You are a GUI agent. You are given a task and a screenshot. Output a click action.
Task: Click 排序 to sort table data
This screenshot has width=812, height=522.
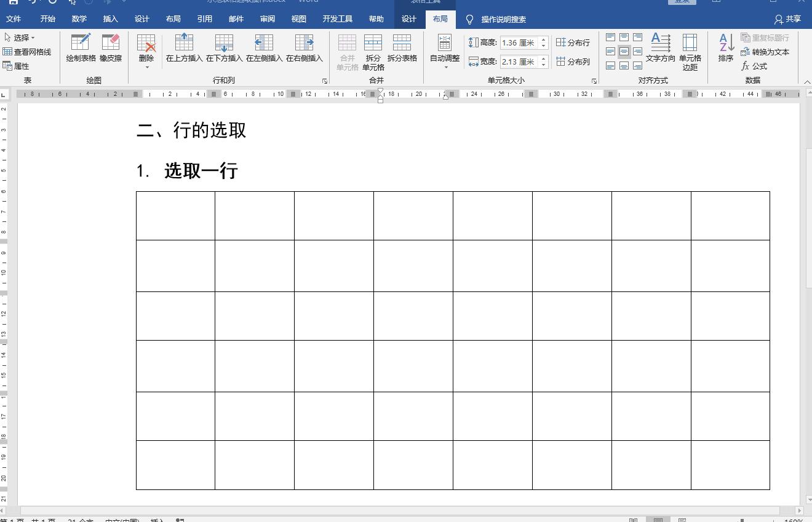click(725, 49)
